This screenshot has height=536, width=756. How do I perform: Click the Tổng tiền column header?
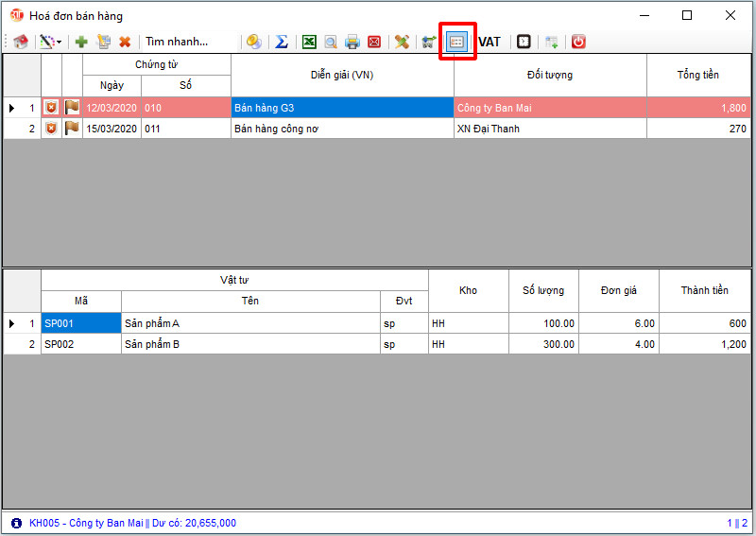pyautogui.click(x=698, y=75)
